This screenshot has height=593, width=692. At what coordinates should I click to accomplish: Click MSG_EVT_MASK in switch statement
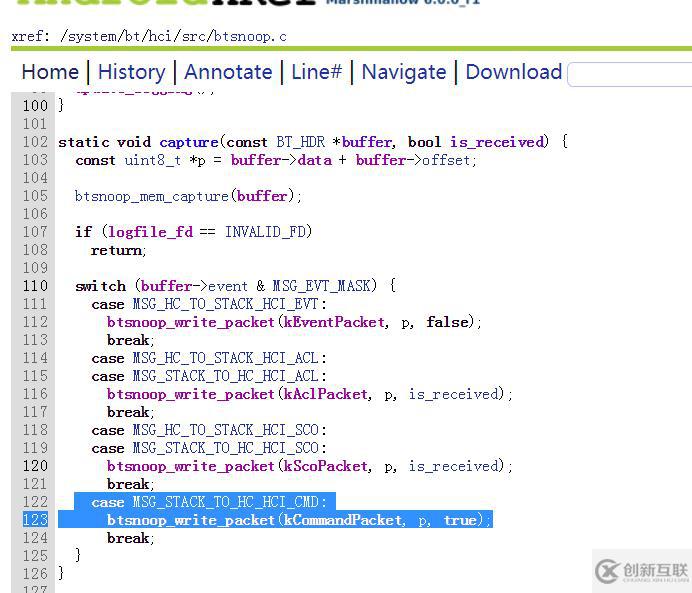click(321, 286)
